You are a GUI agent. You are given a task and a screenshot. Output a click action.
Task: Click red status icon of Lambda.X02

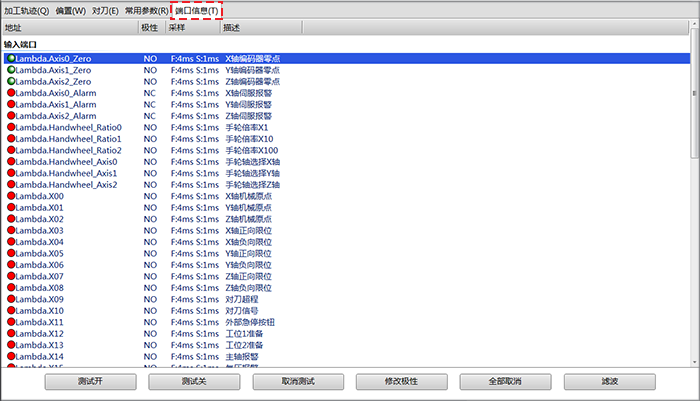click(11, 219)
